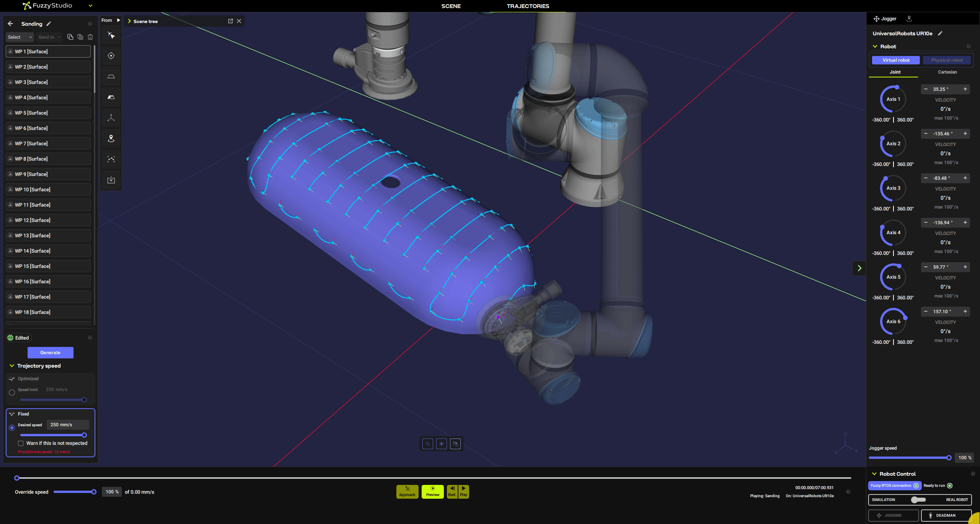Click the Preview button

(x=433, y=492)
